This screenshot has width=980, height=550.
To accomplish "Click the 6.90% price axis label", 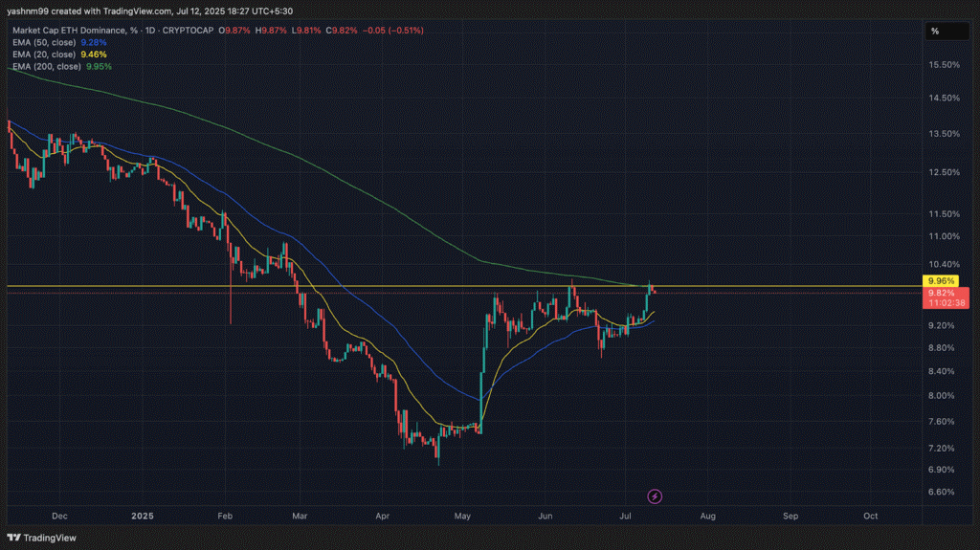I will [942, 470].
